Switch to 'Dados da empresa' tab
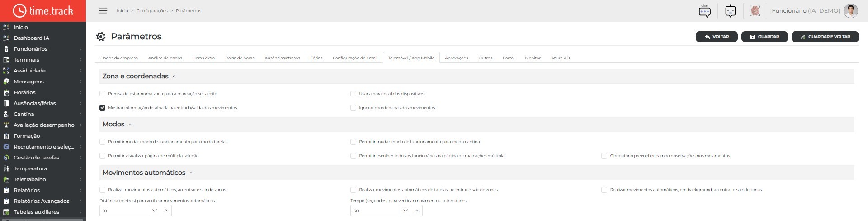 [119, 58]
